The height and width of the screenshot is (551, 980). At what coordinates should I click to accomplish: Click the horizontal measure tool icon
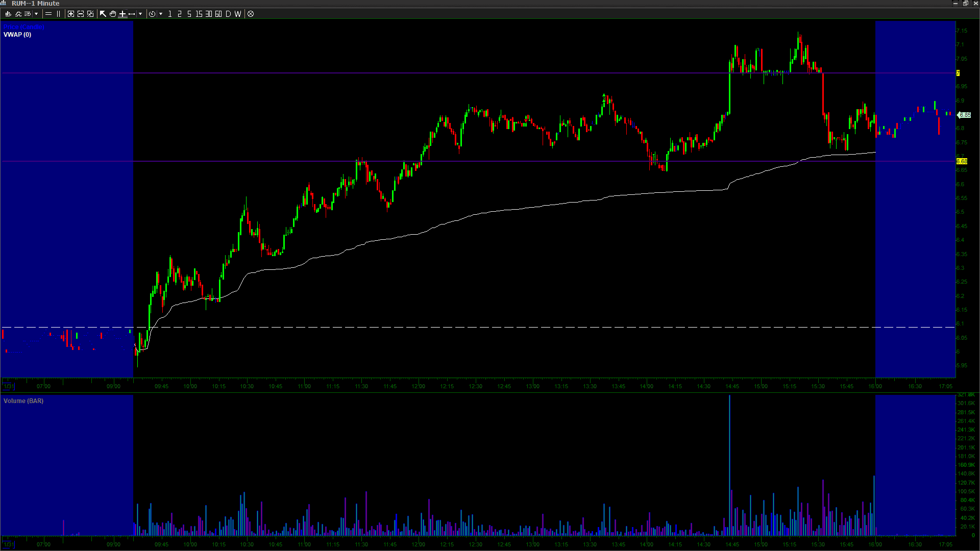(x=132, y=14)
